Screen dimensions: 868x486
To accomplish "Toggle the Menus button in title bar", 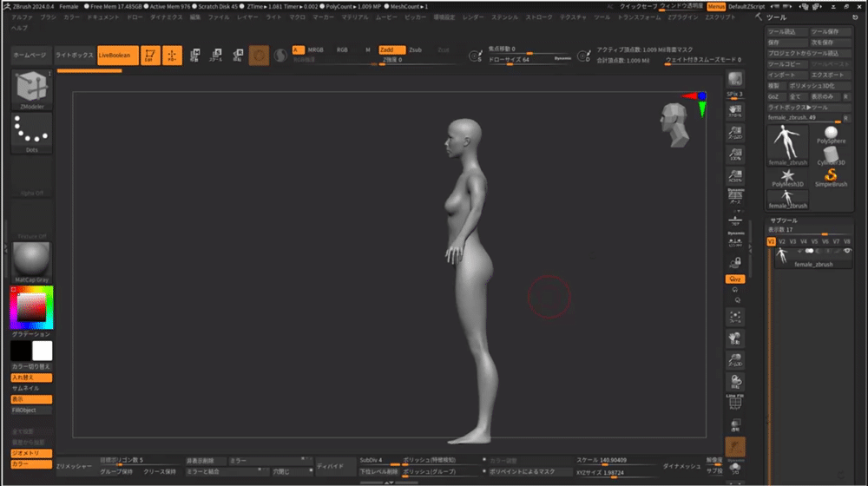I will 716,7.
